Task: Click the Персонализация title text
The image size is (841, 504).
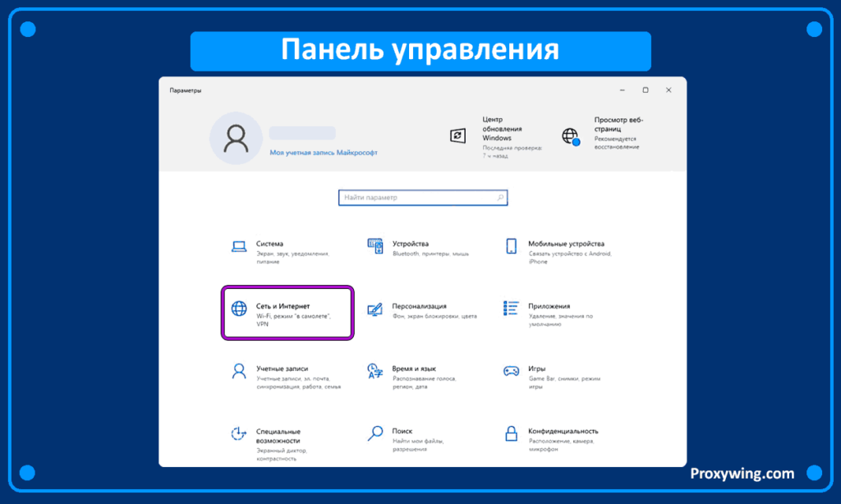Action: [x=419, y=306]
